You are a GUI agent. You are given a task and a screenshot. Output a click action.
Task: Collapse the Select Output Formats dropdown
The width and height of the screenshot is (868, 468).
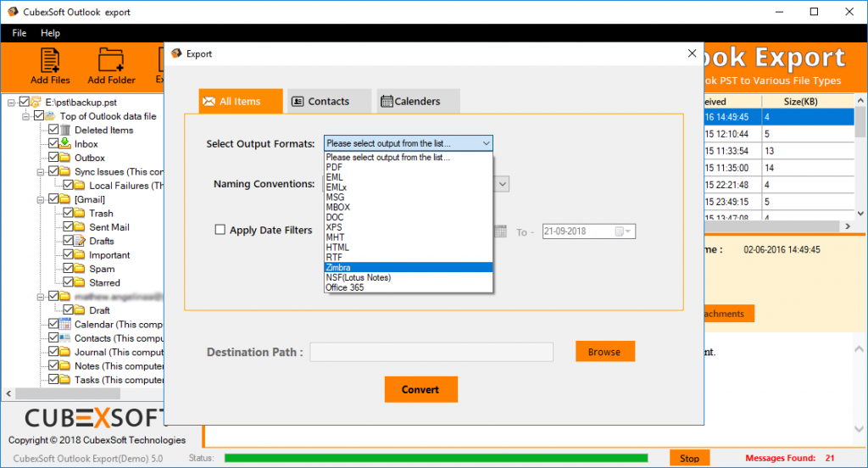(x=485, y=143)
